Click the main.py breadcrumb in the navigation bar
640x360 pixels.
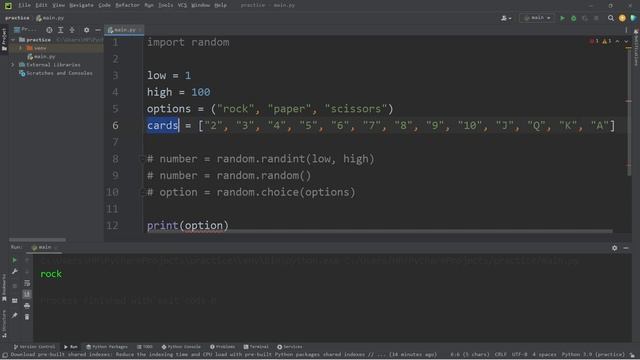(x=50, y=18)
